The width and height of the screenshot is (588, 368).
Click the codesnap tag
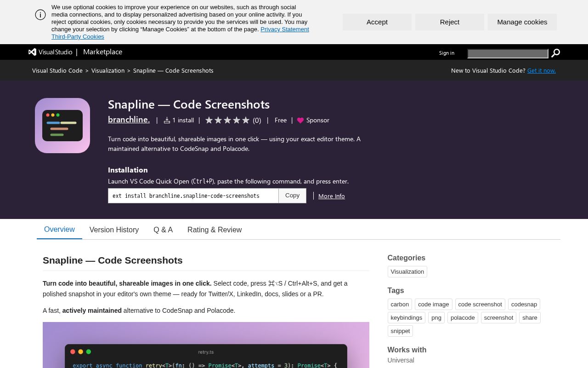pyautogui.click(x=524, y=305)
